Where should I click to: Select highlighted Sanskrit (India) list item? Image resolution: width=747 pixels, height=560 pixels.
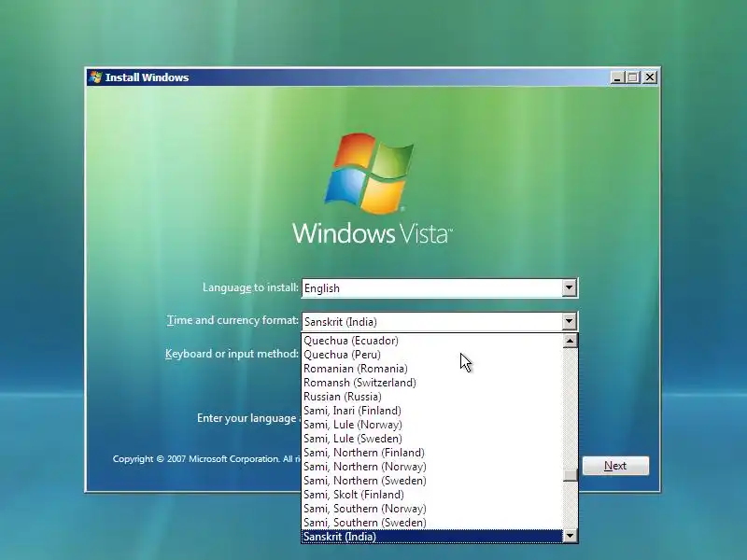click(x=432, y=537)
